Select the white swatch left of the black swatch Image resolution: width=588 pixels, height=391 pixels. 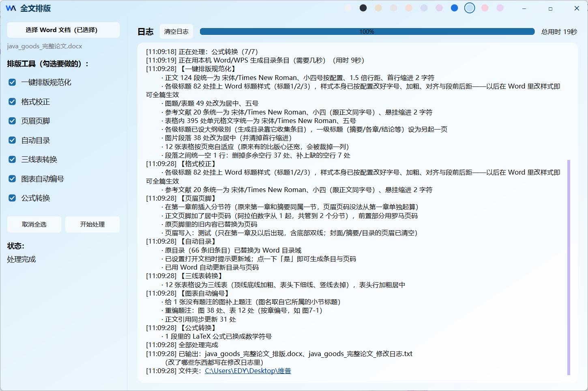click(348, 8)
